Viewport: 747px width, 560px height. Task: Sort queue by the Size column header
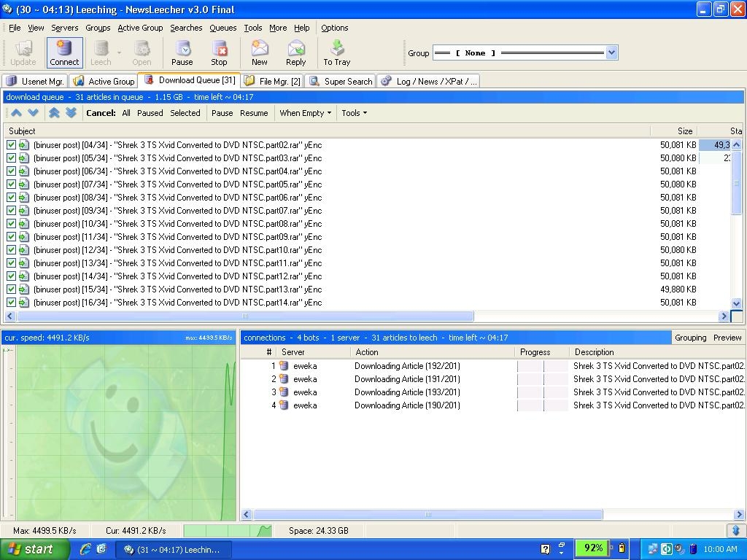pyautogui.click(x=673, y=131)
